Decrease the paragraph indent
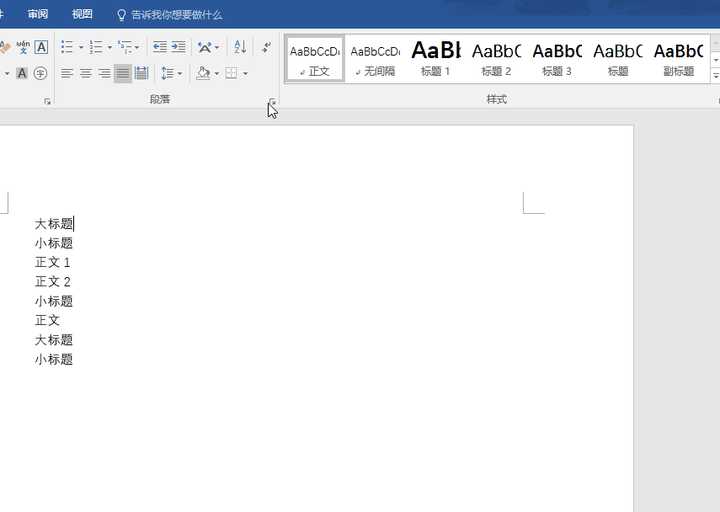This screenshot has height=512, width=720. point(159,47)
